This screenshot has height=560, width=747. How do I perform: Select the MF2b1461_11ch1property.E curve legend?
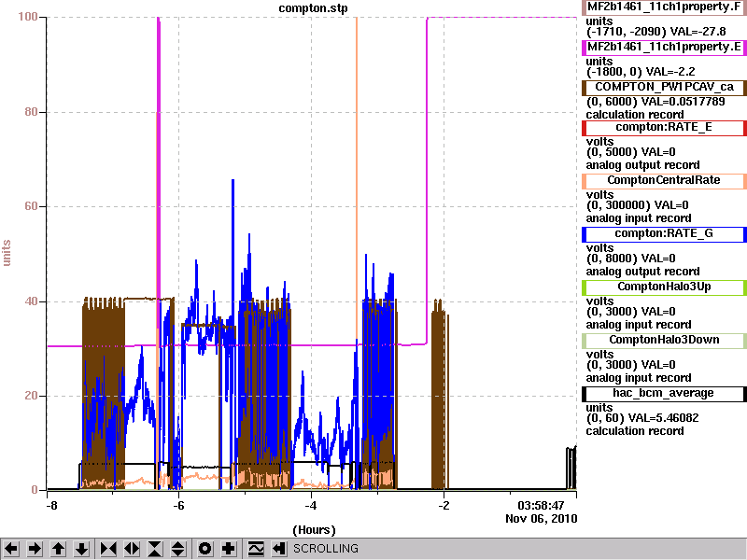(664, 48)
